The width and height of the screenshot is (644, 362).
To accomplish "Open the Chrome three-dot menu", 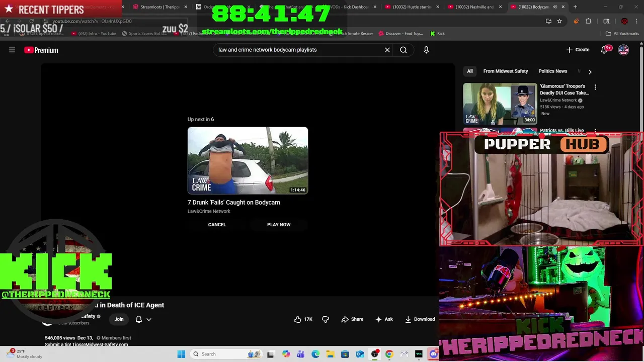I will 637,21.
